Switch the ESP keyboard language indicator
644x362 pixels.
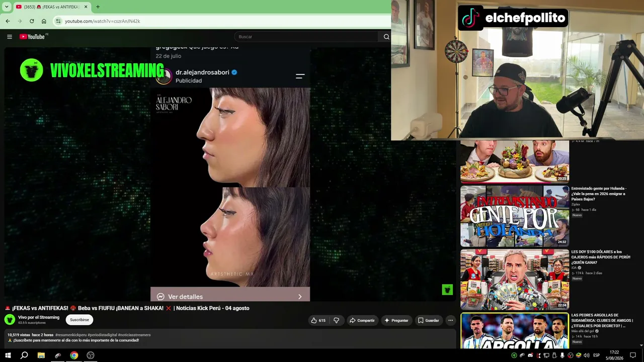[x=596, y=355]
